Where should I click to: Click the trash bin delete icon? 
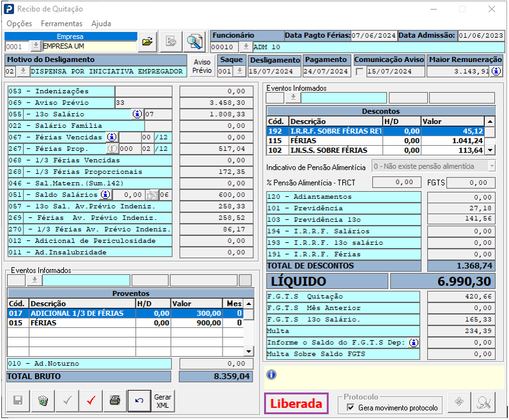pyautogui.click(x=43, y=401)
